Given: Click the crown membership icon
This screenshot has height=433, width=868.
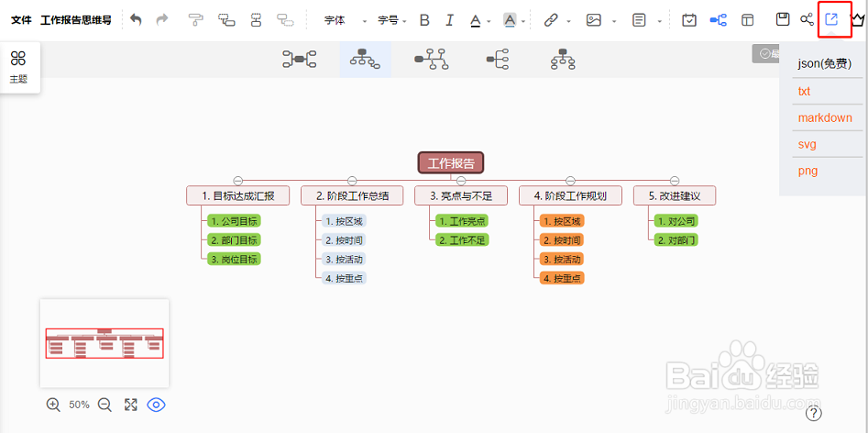Looking at the screenshot, I should coord(859,20).
